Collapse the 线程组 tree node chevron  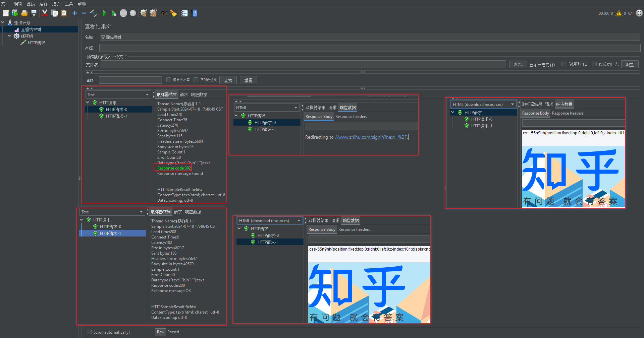[9, 36]
